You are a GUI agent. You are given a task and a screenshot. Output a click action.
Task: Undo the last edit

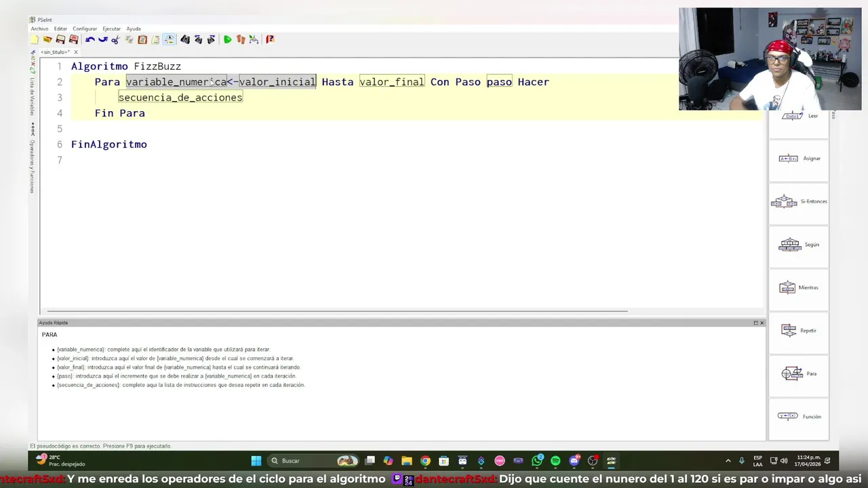(x=90, y=39)
